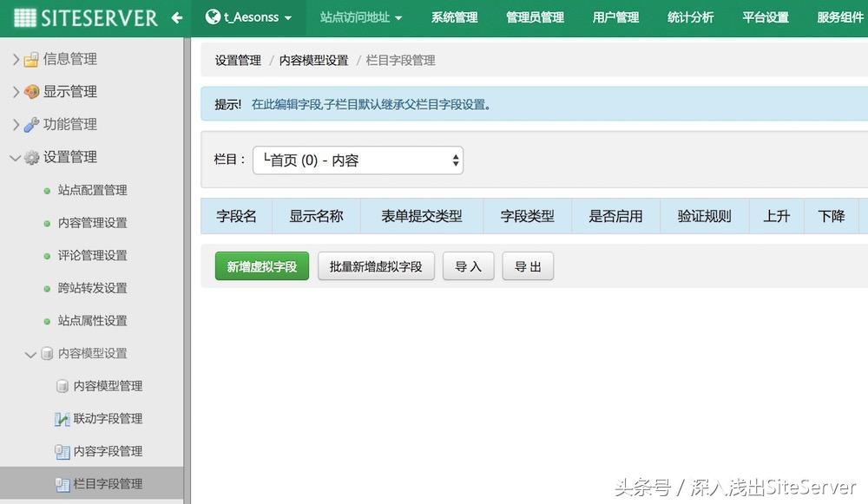868x504 pixels.
Task: Click the 批量新增虚拟字段 button
Action: (376, 266)
